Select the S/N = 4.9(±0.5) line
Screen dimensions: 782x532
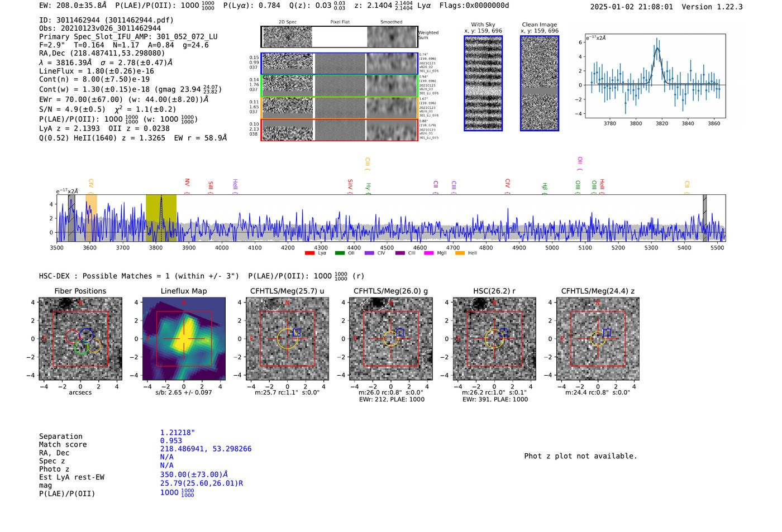[107, 109]
